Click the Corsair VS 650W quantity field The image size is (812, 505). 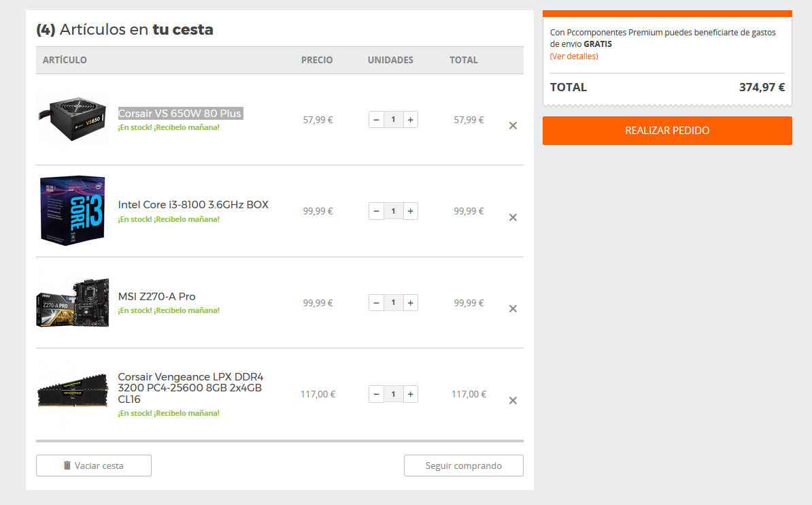coord(394,120)
